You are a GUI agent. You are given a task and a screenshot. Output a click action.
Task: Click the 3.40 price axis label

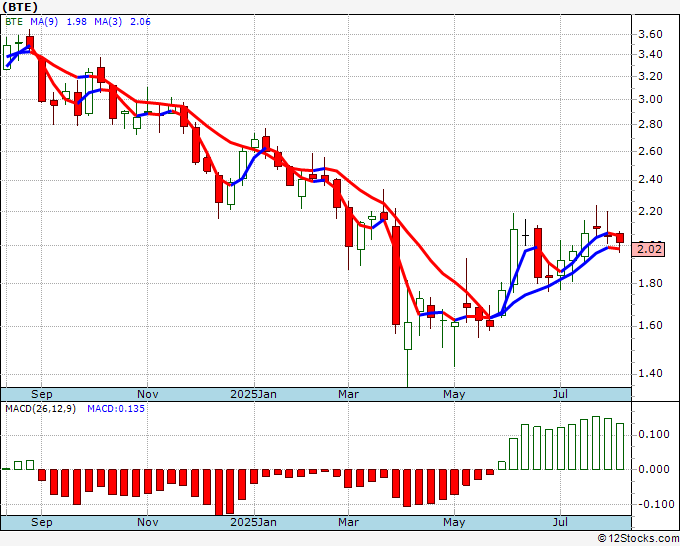pos(650,55)
